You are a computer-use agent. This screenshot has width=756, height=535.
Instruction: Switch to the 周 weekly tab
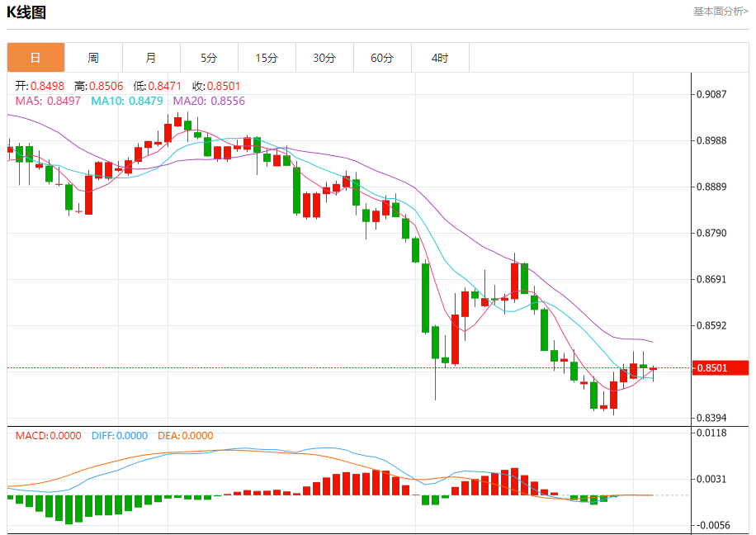click(x=93, y=58)
